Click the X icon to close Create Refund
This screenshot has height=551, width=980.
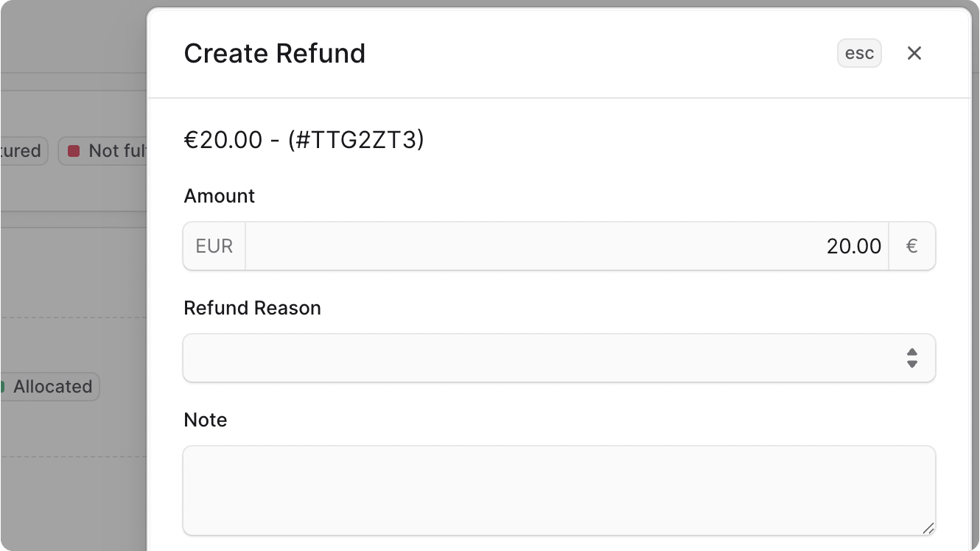tap(914, 53)
